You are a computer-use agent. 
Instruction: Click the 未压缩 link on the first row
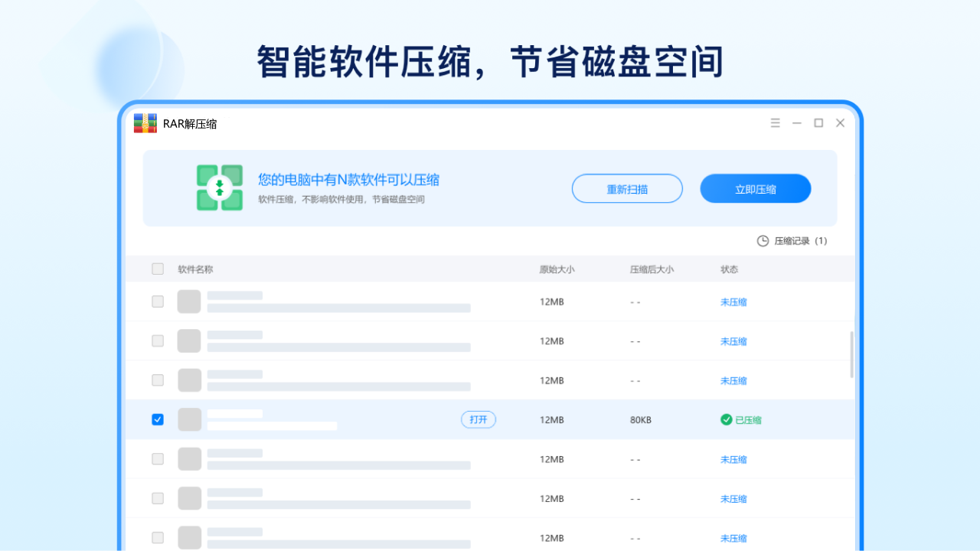pyautogui.click(x=733, y=302)
